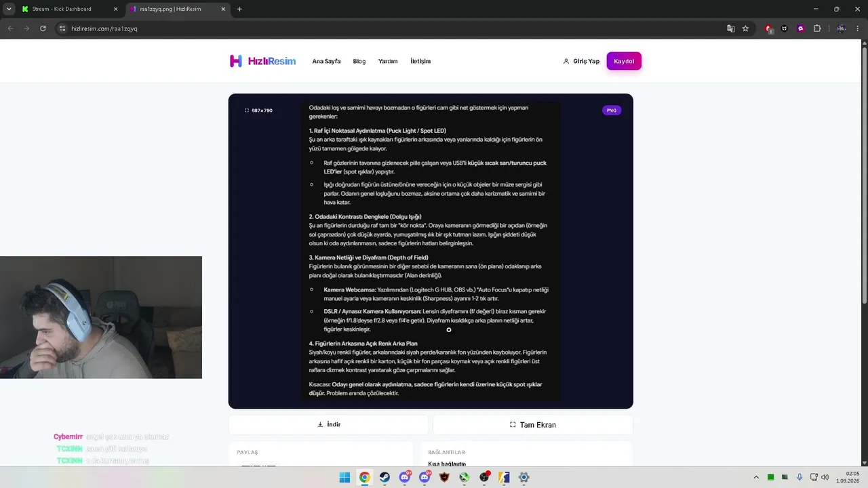Open the first Discord taskbar icon
868x488 pixels.
pyautogui.click(x=405, y=477)
